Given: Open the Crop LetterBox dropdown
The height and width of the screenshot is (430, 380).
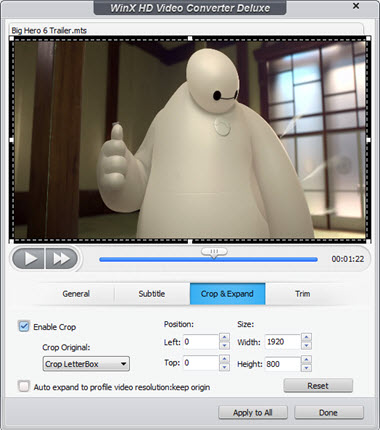Looking at the screenshot, I should [86, 364].
